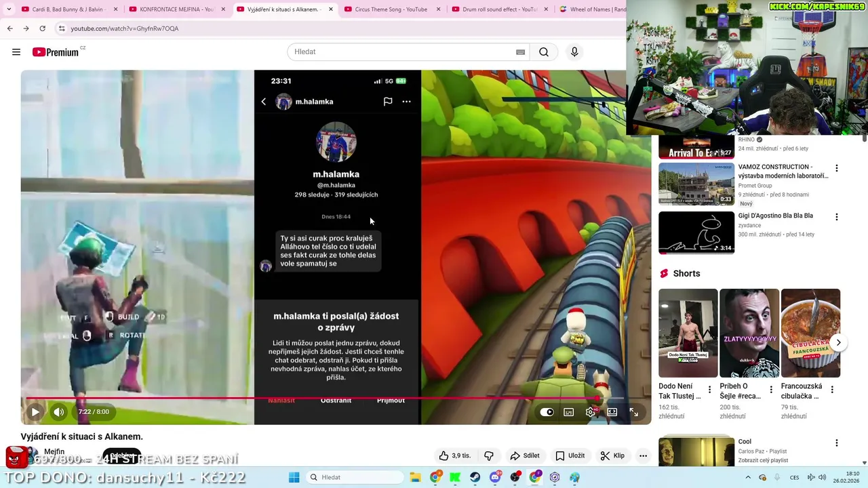Click Zobrazit celý playlist link
Viewport: 868px width, 488px height.
tap(763, 460)
